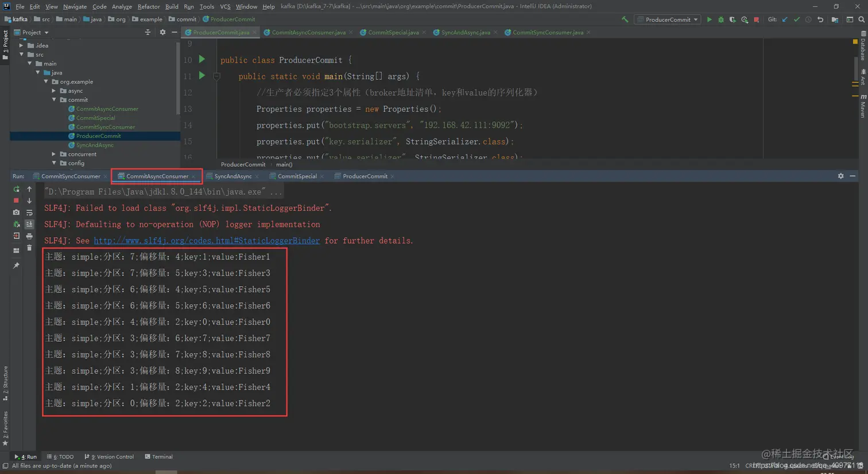Toggle the 7: Structure tool window
The height and width of the screenshot is (474, 868).
[5, 383]
